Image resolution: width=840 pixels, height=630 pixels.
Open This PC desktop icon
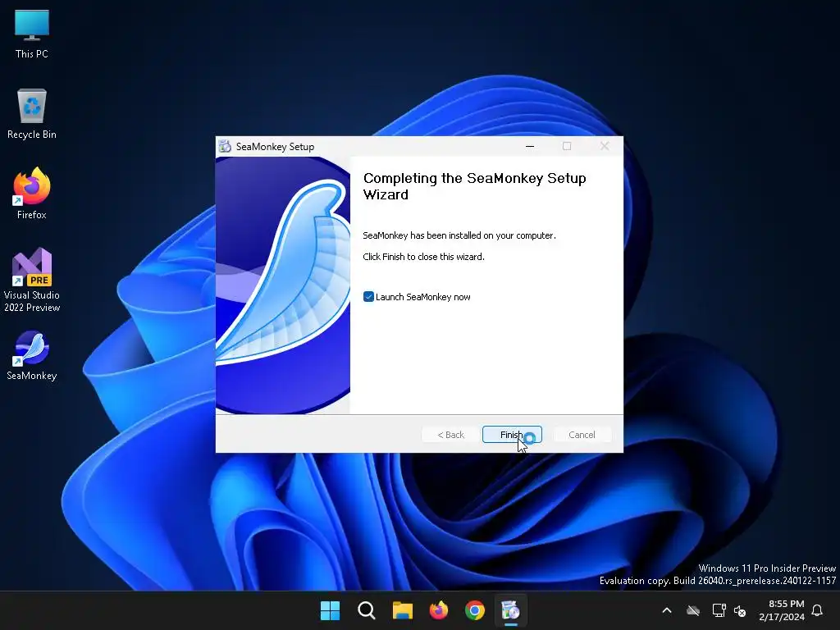click(32, 34)
